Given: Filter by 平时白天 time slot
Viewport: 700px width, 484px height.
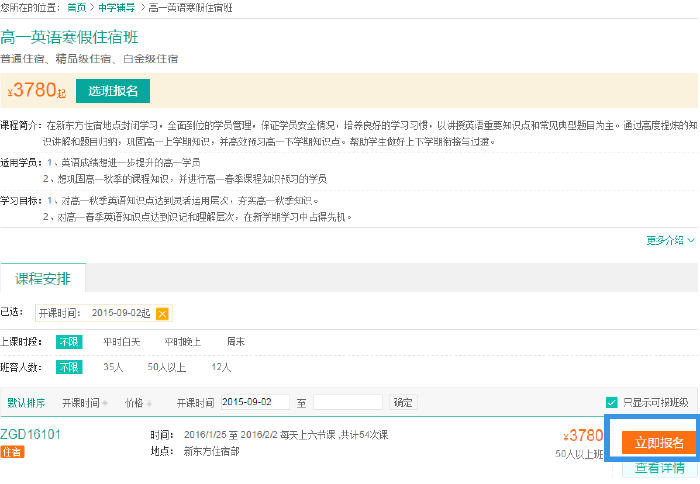Looking at the screenshot, I should (x=122, y=341).
